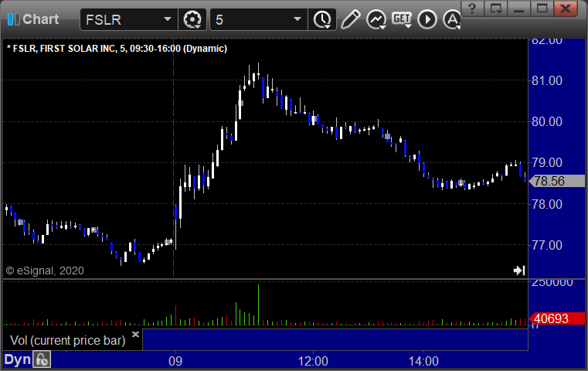This screenshot has height=371, width=588.
Task: Jump to latest bar arrow icon
Action: click(519, 271)
